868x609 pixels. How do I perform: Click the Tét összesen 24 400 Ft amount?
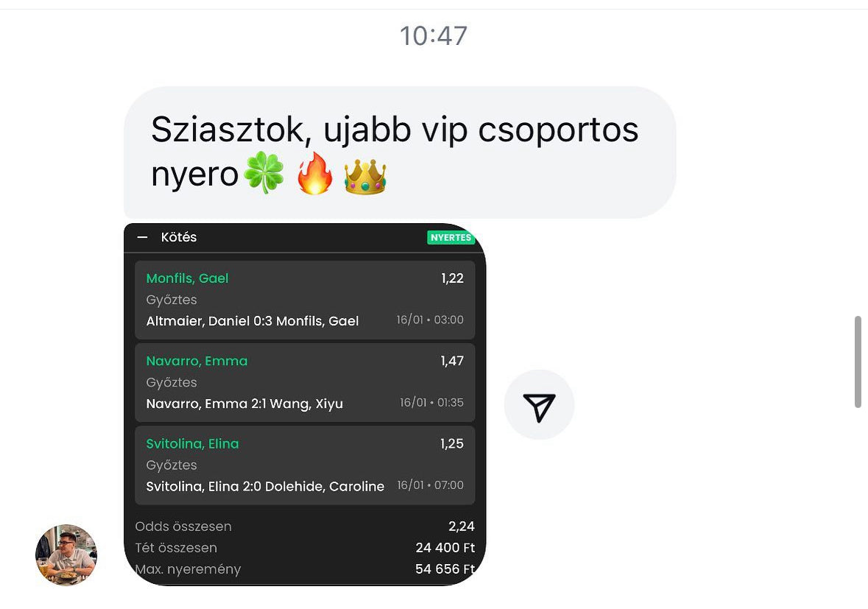(x=445, y=548)
